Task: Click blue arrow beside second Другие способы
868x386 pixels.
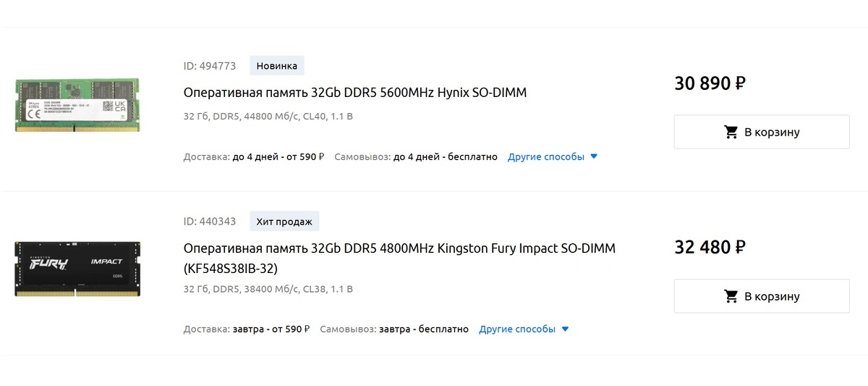Action: pyautogui.click(x=565, y=329)
